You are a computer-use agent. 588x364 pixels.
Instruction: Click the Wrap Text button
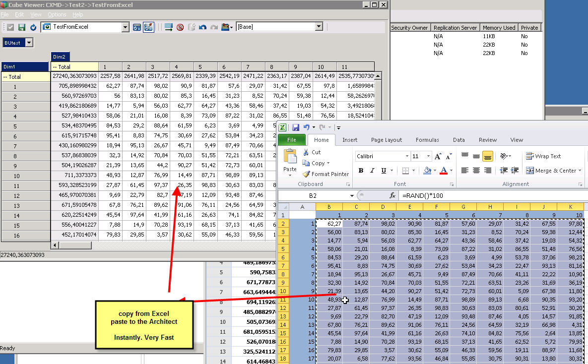coord(543,156)
